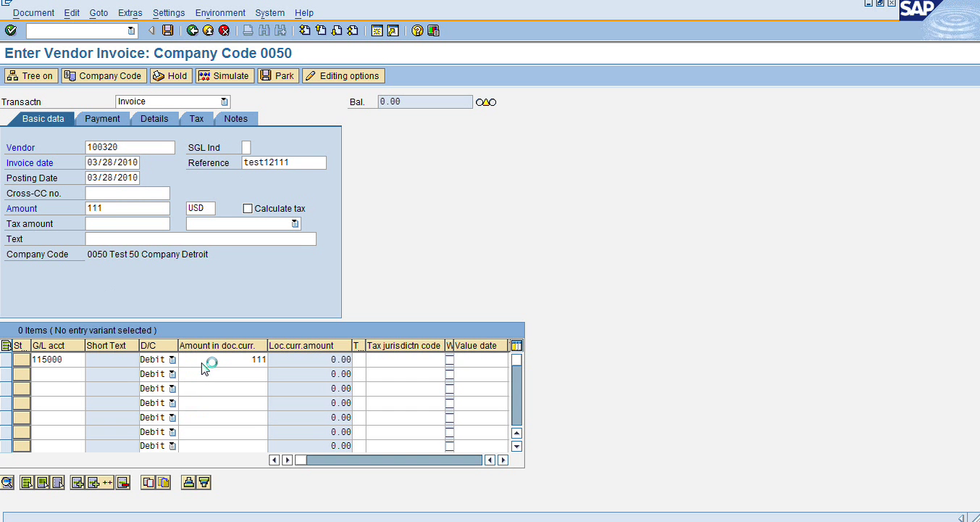Click the Customize Local Layout icon
The width and height of the screenshot is (980, 522).
433,30
